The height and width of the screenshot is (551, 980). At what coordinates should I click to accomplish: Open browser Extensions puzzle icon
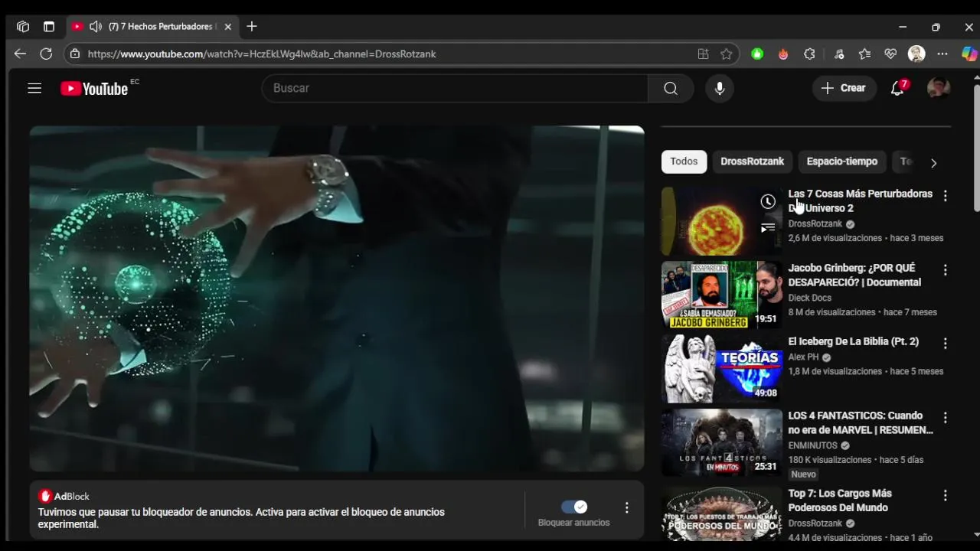coord(809,54)
